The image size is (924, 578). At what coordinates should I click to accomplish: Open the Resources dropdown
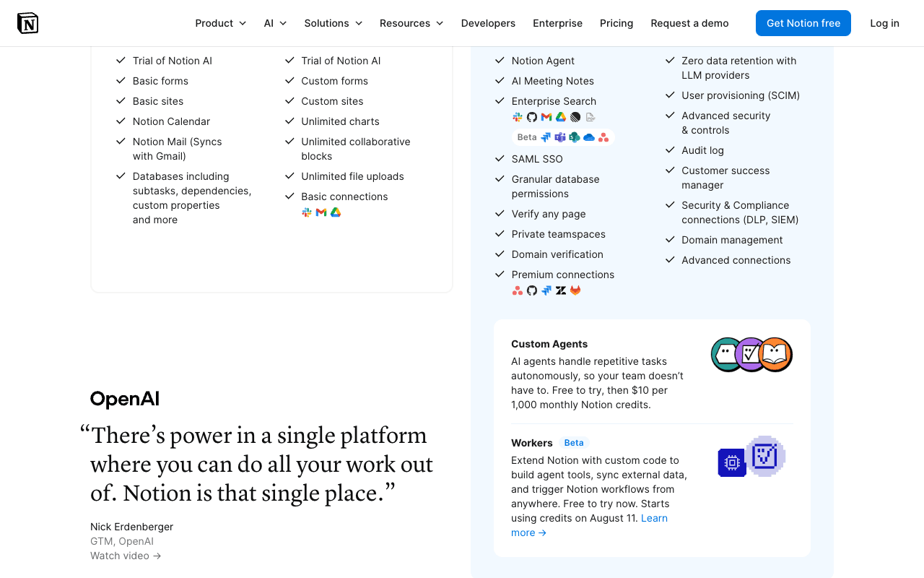(x=411, y=23)
